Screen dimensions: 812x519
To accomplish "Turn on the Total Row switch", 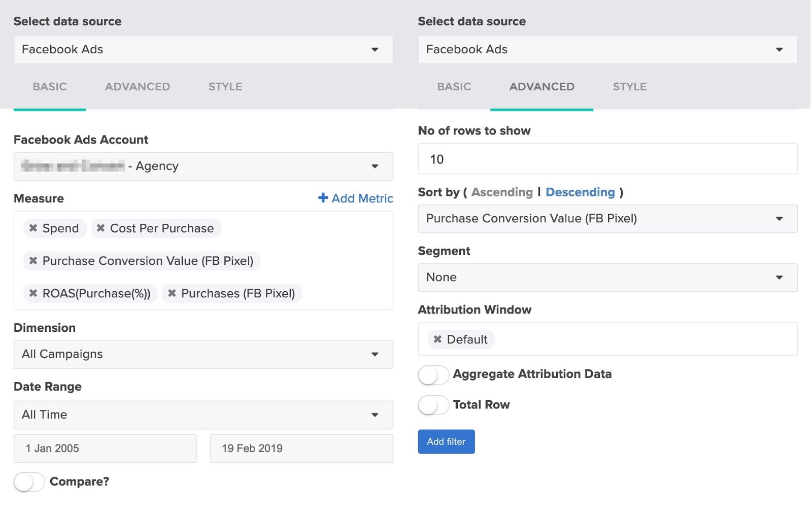I will point(433,405).
